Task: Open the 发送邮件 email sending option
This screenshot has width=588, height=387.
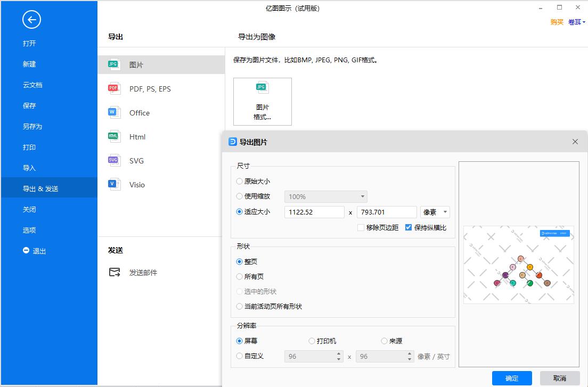Action: pos(144,272)
